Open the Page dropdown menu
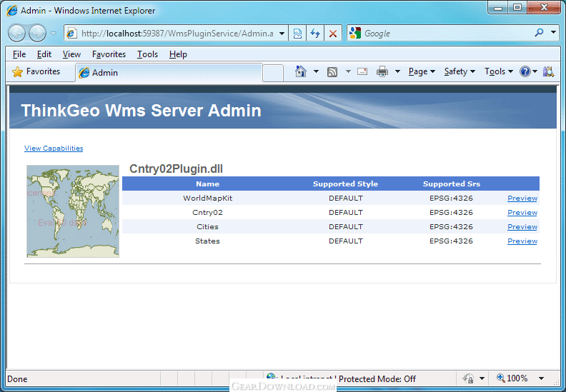 pyautogui.click(x=422, y=71)
